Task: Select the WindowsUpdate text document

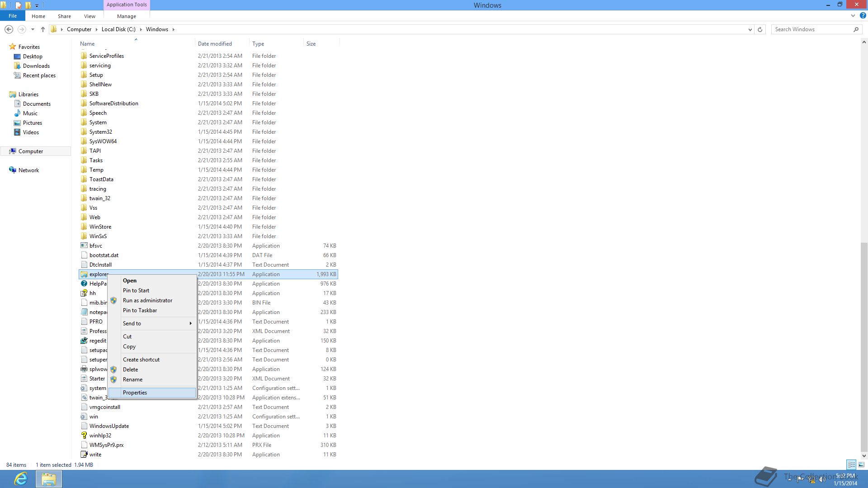Action: (x=208, y=426)
